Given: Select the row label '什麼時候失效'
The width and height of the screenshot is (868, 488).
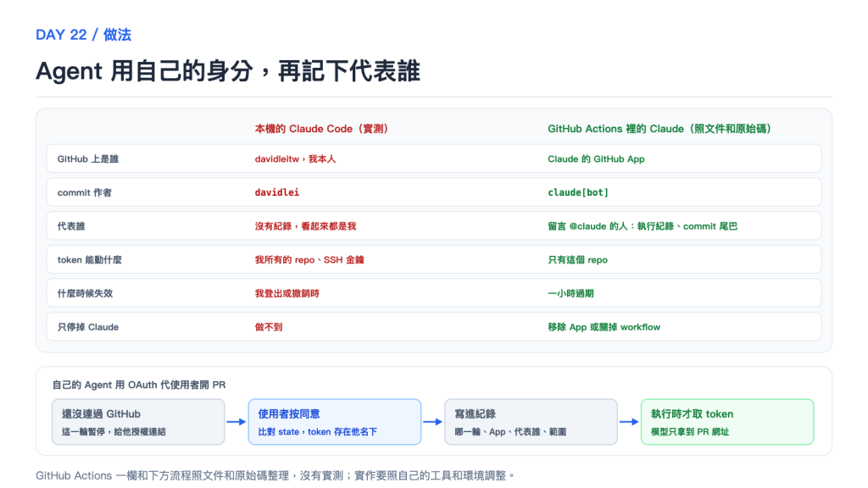Looking at the screenshot, I should (x=85, y=294).
